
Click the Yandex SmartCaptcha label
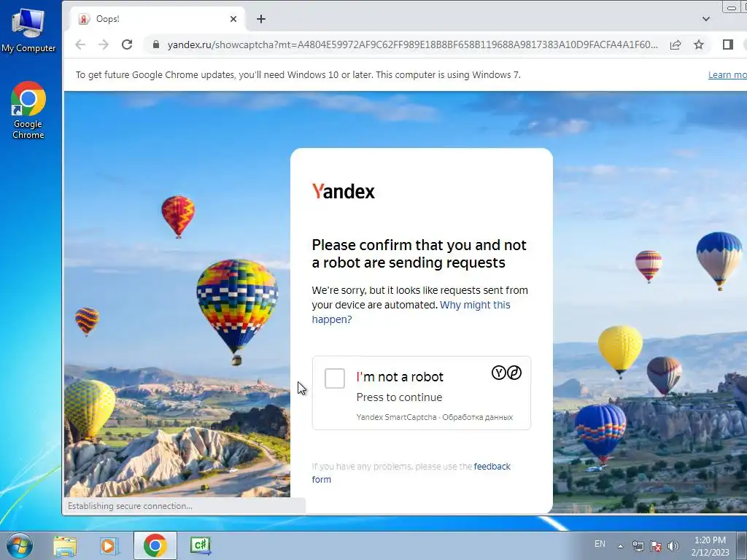pyautogui.click(x=396, y=417)
